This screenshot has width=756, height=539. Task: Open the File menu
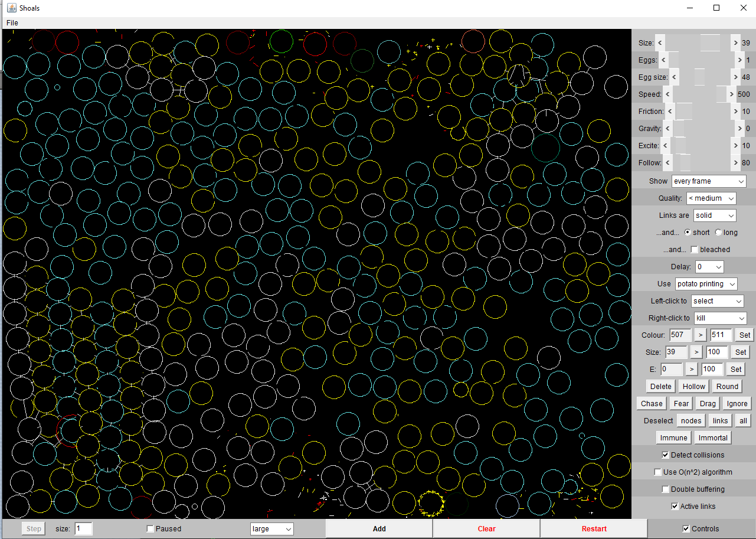click(12, 23)
